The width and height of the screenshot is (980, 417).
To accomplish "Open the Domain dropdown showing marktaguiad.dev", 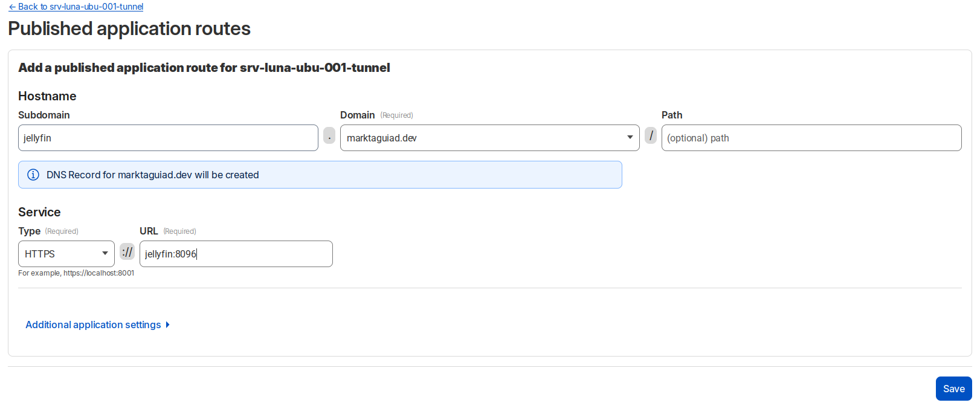I will tap(489, 138).
